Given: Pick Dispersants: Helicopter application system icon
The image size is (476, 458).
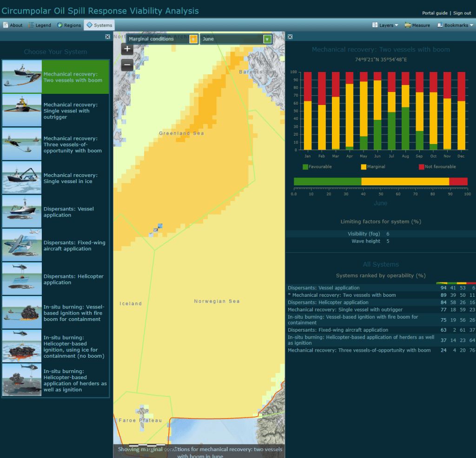Looking at the screenshot, I should coord(22,279).
